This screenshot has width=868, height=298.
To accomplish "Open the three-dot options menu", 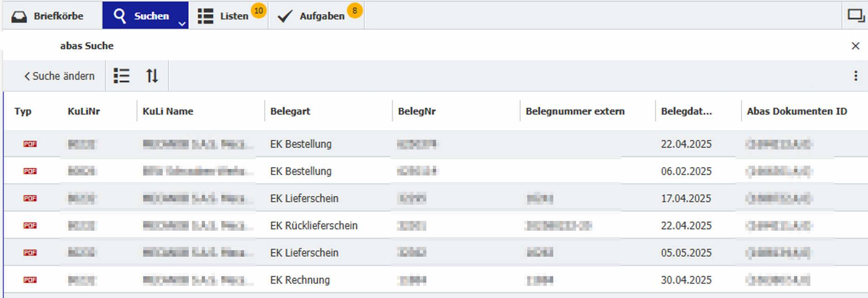I will (x=855, y=76).
